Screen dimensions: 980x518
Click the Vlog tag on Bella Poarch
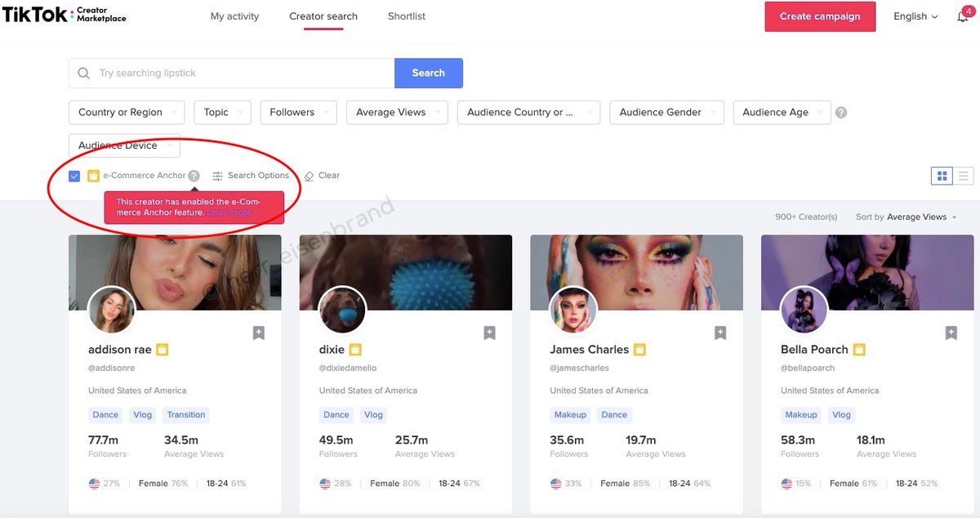[x=842, y=415]
